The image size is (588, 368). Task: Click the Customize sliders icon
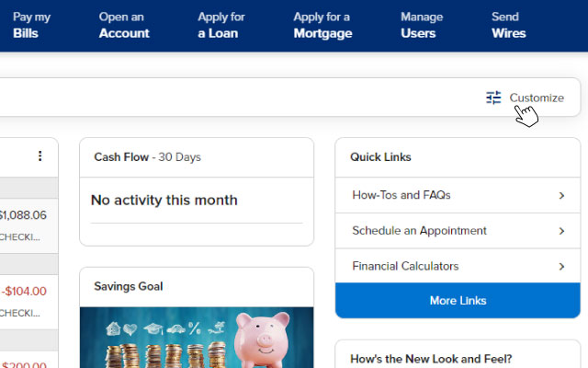pos(493,98)
